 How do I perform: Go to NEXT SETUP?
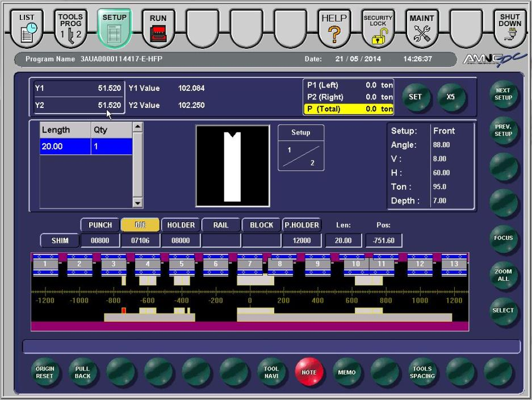503,94
